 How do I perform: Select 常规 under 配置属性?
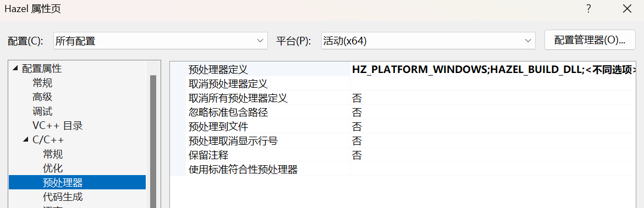pyautogui.click(x=42, y=83)
